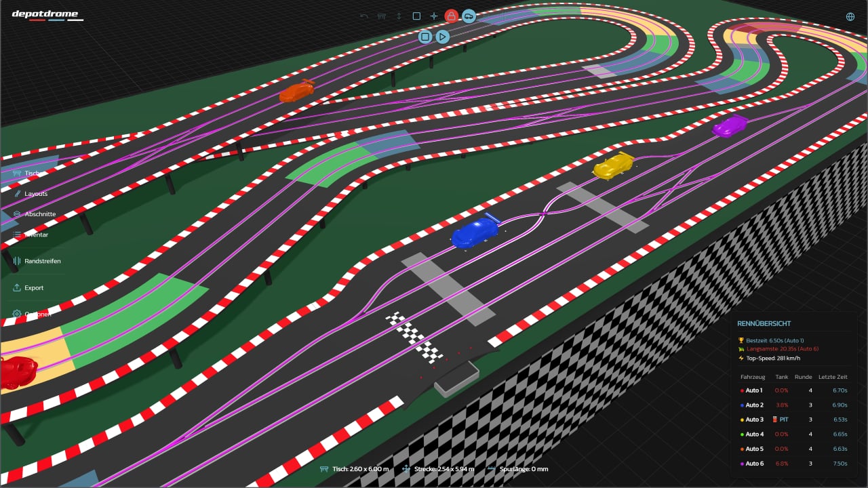Click the trophy icon beside Bestzeit

[741, 340]
